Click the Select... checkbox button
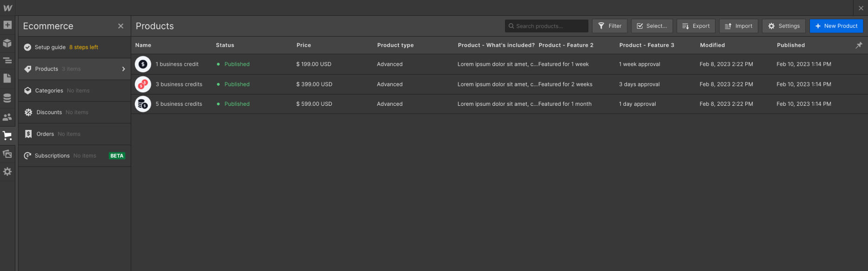Screen dimensions: 868x271 651,26
